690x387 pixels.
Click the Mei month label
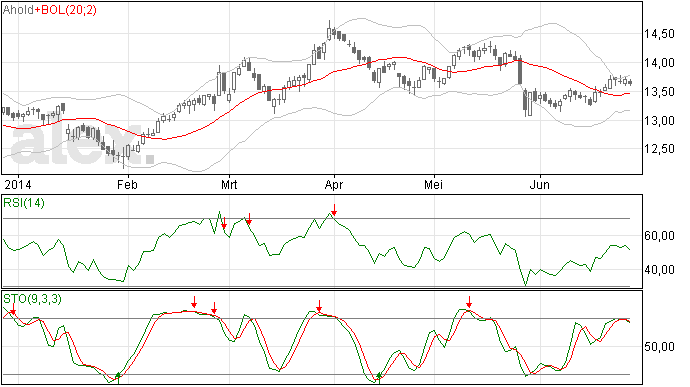(433, 184)
